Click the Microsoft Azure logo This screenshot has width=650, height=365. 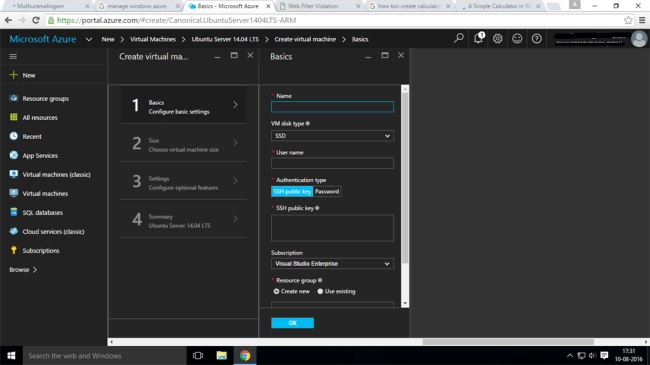[x=43, y=39]
